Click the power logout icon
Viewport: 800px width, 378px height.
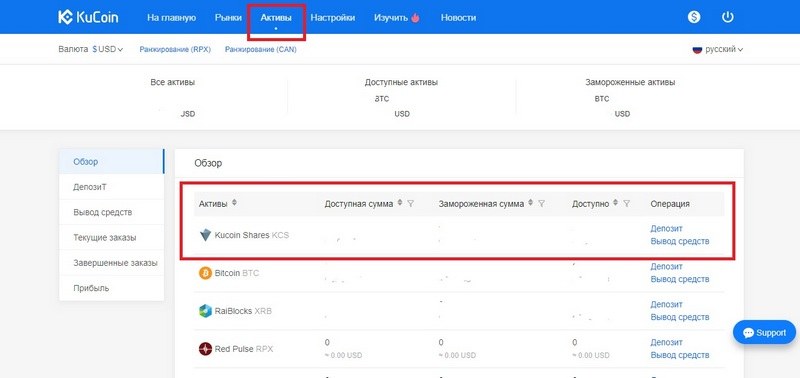pyautogui.click(x=728, y=17)
